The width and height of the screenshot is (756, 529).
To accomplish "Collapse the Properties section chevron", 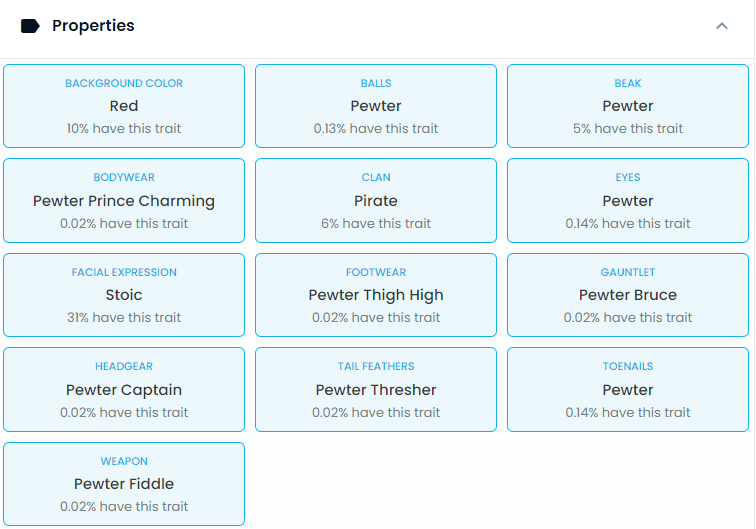I will coord(721,26).
